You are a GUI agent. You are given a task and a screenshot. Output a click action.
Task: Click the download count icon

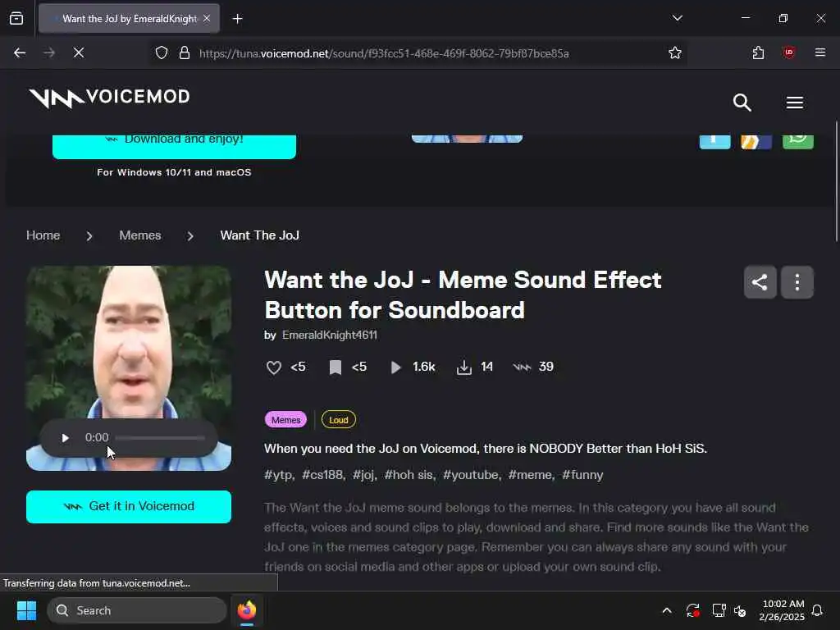(464, 367)
